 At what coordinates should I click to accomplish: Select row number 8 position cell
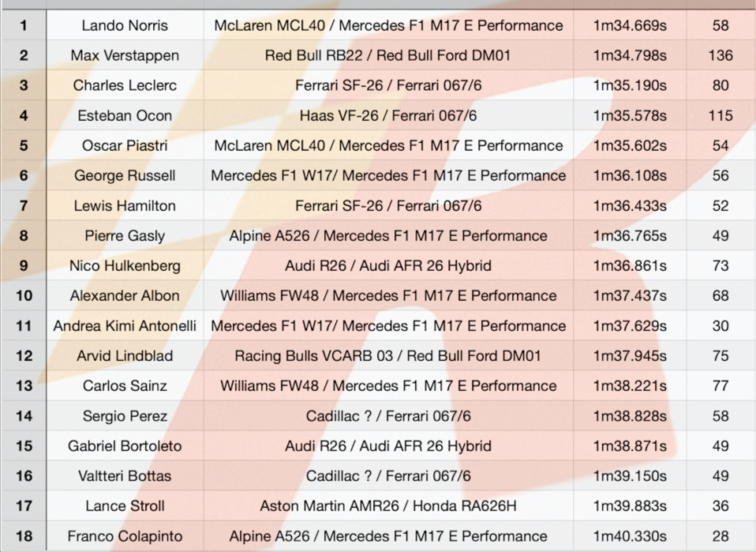point(24,235)
